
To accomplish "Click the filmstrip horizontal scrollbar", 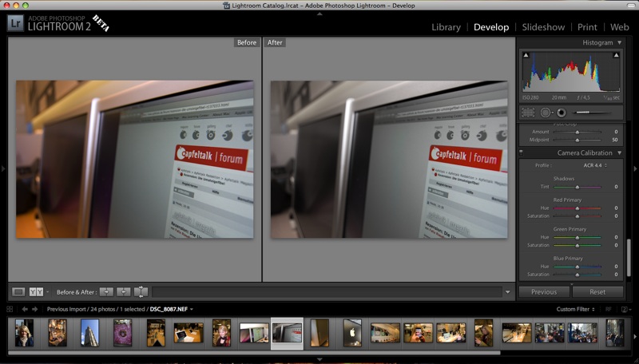I will coord(254,353).
